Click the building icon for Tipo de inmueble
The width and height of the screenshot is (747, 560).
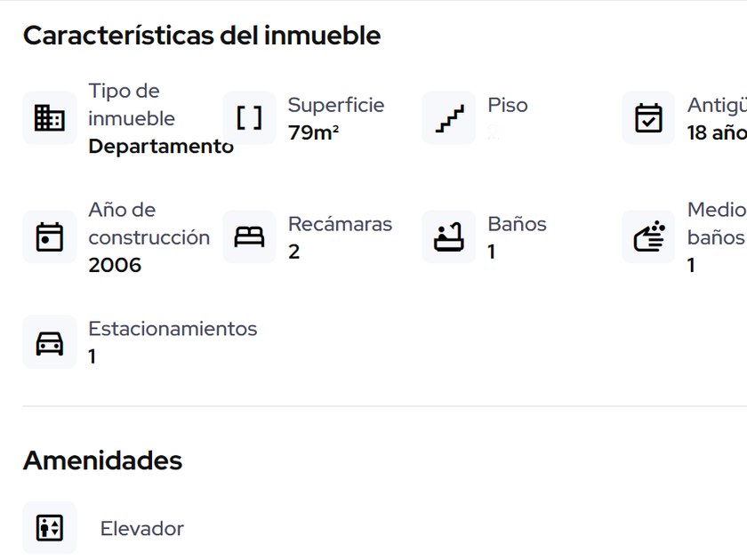pyautogui.click(x=49, y=118)
